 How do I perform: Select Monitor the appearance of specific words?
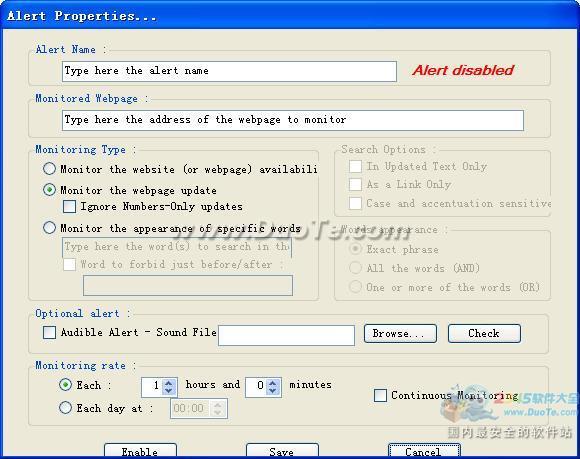(x=49, y=227)
